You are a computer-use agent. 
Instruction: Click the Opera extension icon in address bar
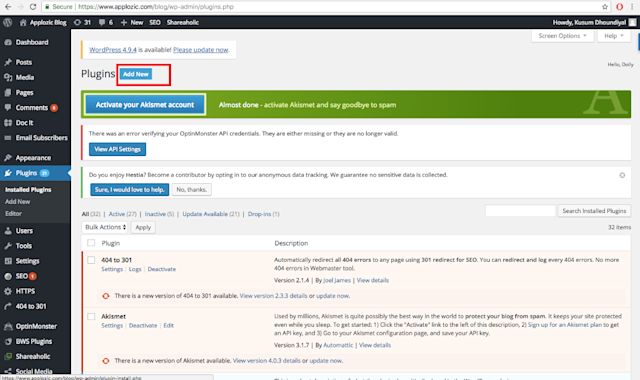(620, 7)
